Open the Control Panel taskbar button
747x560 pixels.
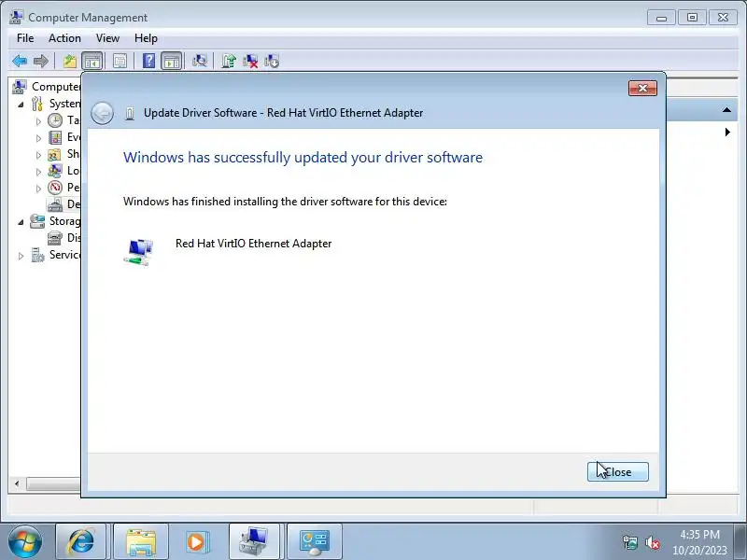(x=315, y=541)
